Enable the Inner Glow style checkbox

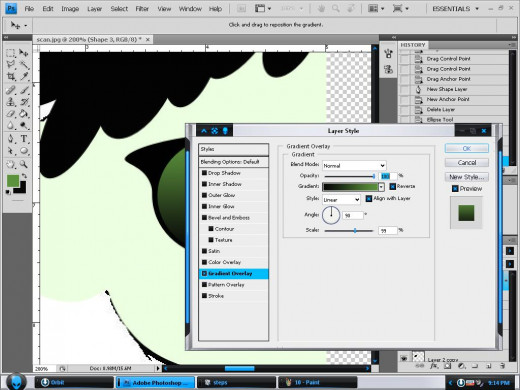tap(204, 206)
